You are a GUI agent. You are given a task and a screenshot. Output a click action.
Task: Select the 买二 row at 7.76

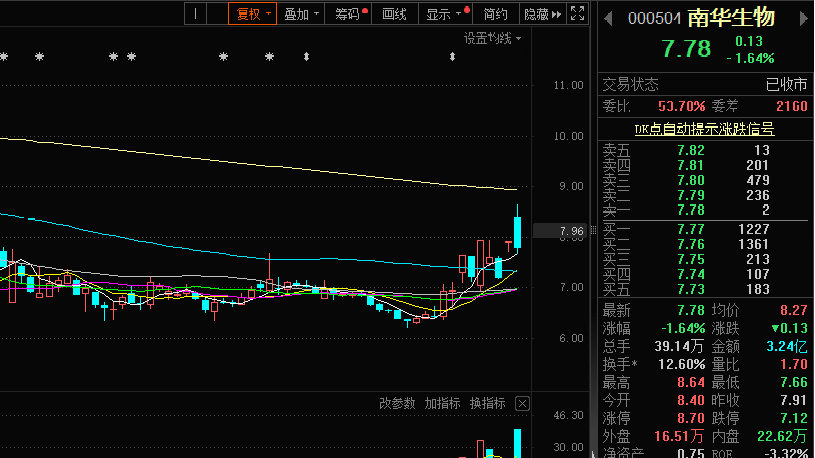(705, 245)
